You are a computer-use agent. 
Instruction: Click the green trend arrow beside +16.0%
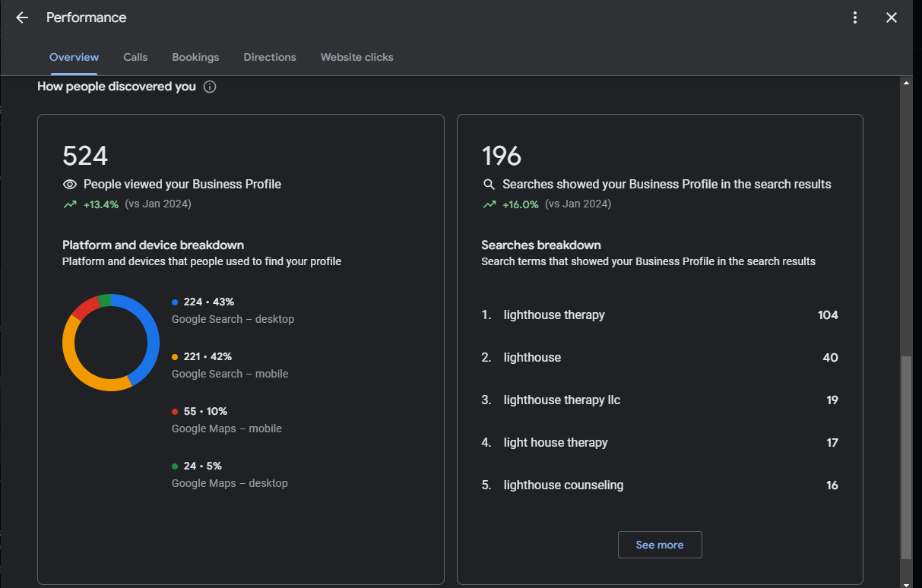tap(489, 204)
